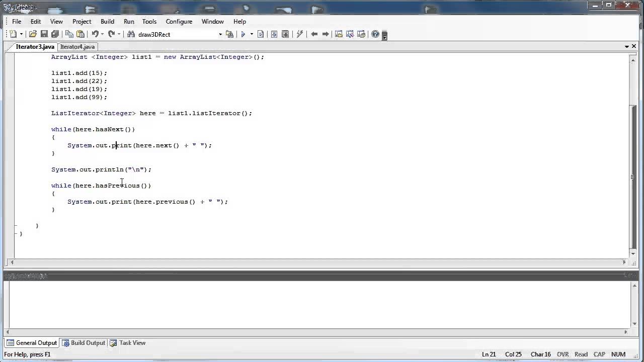Image resolution: width=644 pixels, height=362 pixels.
Task: Click the CAP indicator in status bar
Action: point(599,354)
